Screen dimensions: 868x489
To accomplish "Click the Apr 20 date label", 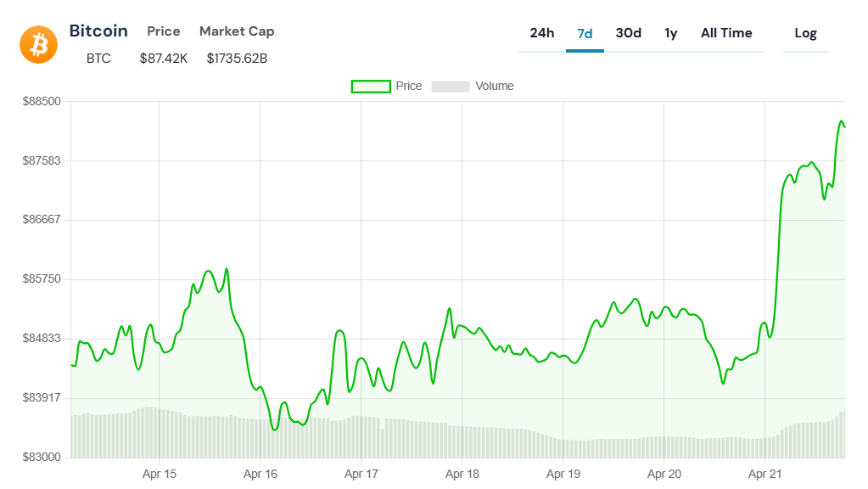I will (x=664, y=474).
